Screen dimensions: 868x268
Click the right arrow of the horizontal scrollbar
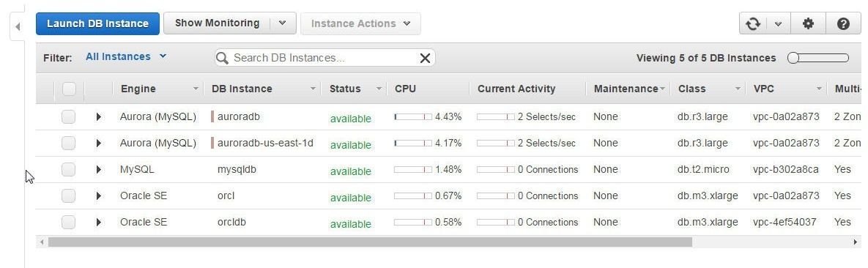856,242
